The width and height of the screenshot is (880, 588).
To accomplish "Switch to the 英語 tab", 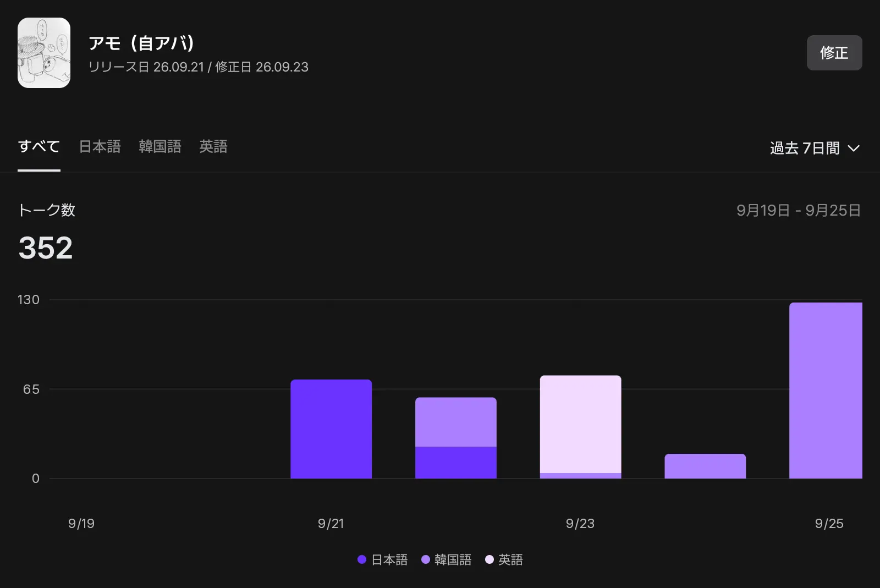I will tap(213, 146).
